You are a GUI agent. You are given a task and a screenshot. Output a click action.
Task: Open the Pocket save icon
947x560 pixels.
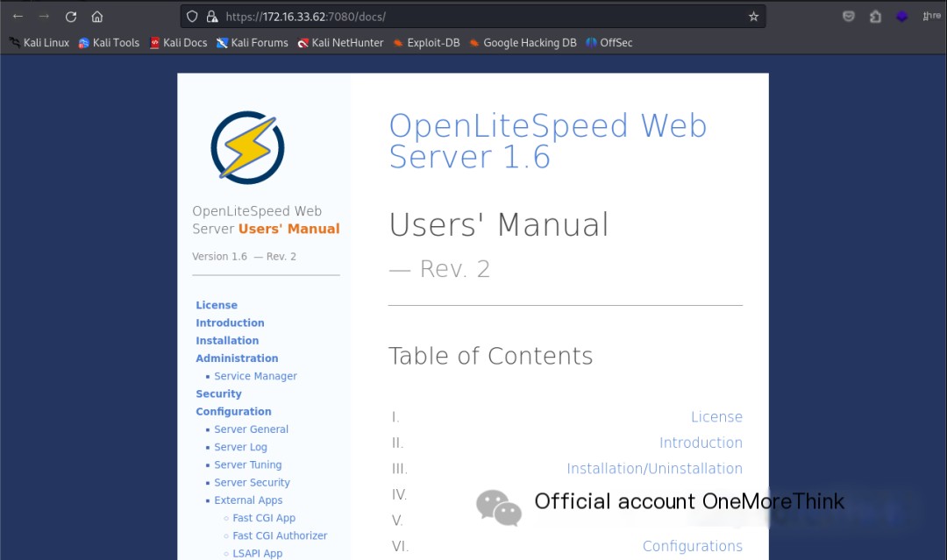[849, 17]
